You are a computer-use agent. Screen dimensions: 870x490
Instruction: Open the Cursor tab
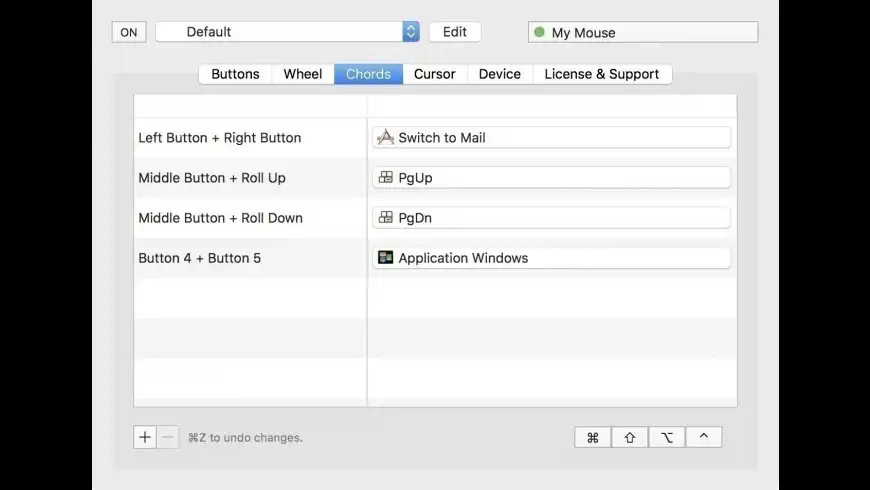(434, 74)
